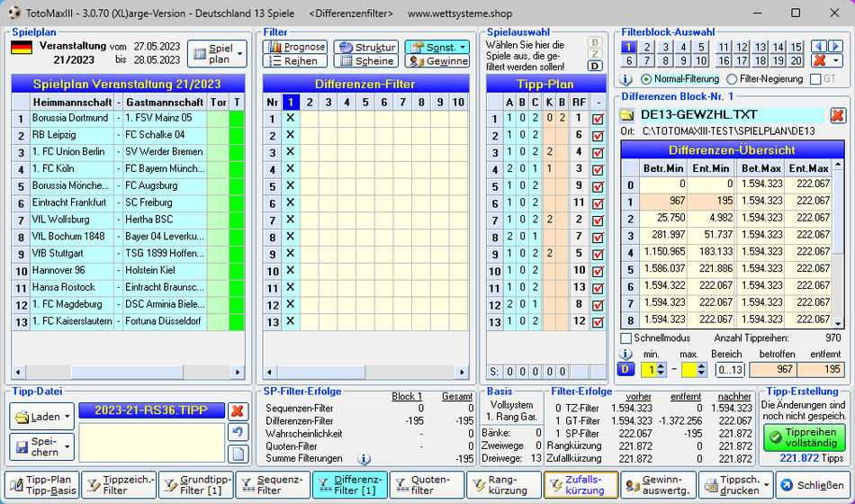Open the Struktur filter
Image resolution: width=855 pixels, height=504 pixels.
tap(366, 47)
